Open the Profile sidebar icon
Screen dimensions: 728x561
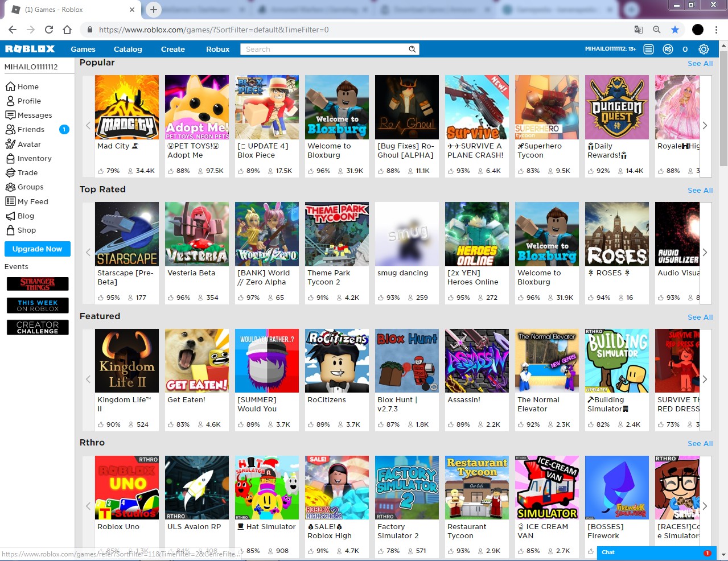(x=10, y=101)
